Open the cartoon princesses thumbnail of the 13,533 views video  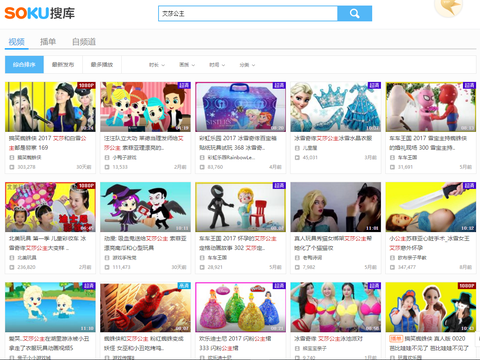(145, 107)
